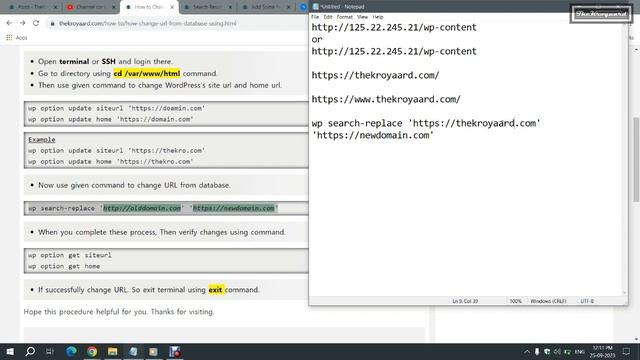Open File Explorer from taskbar

click(x=113, y=351)
